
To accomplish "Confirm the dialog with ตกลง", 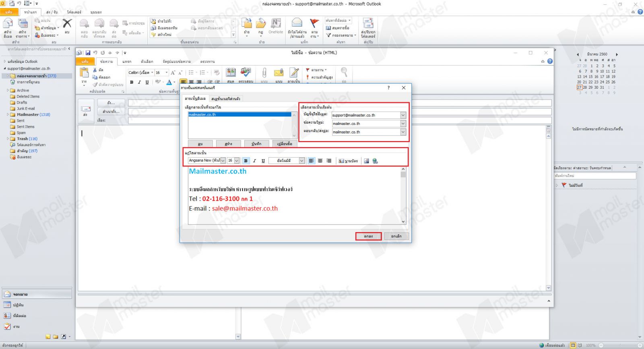I will (368, 236).
